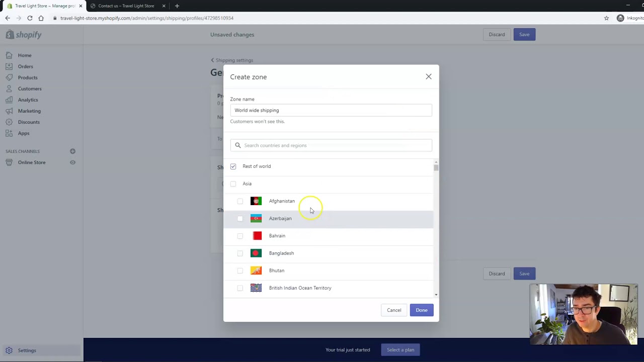The image size is (644, 362).
Task: Open Products in the sidebar
Action: point(28,77)
